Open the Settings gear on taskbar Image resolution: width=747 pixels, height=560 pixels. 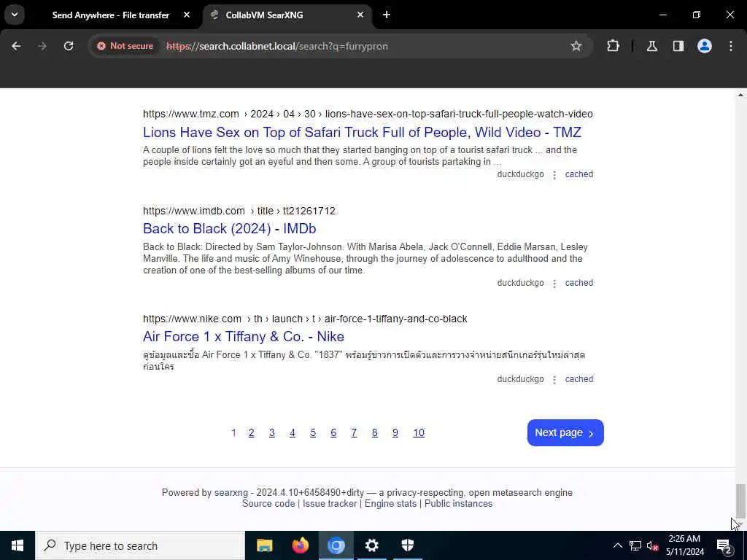pyautogui.click(x=371, y=545)
